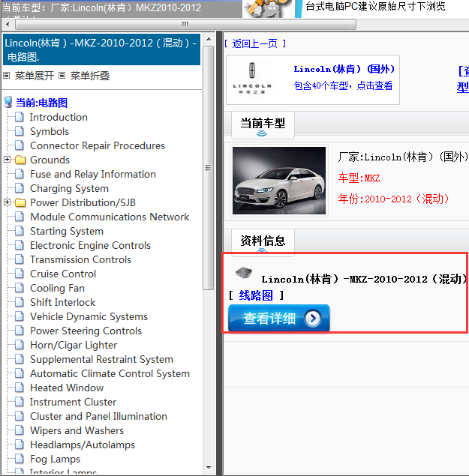Click the top horizontal scrollbar thumb

(185, 24)
